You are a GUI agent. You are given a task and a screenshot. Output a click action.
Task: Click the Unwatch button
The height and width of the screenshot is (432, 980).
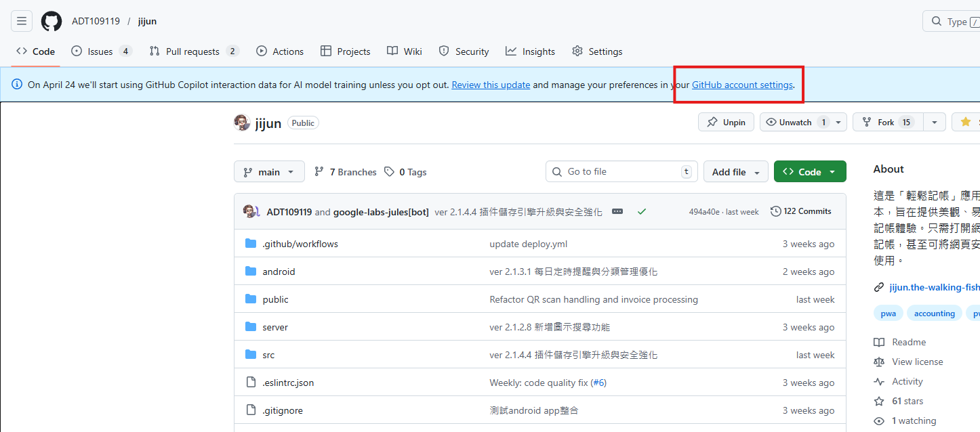tap(795, 123)
